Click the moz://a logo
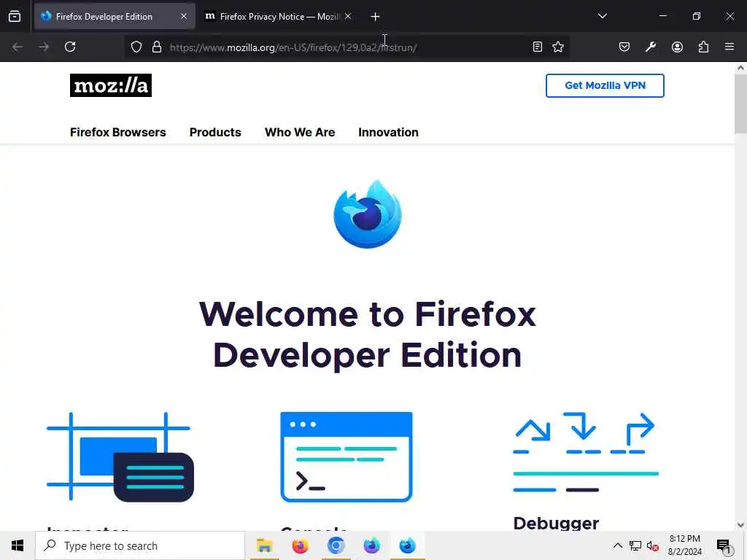Image resolution: width=747 pixels, height=560 pixels. [111, 85]
